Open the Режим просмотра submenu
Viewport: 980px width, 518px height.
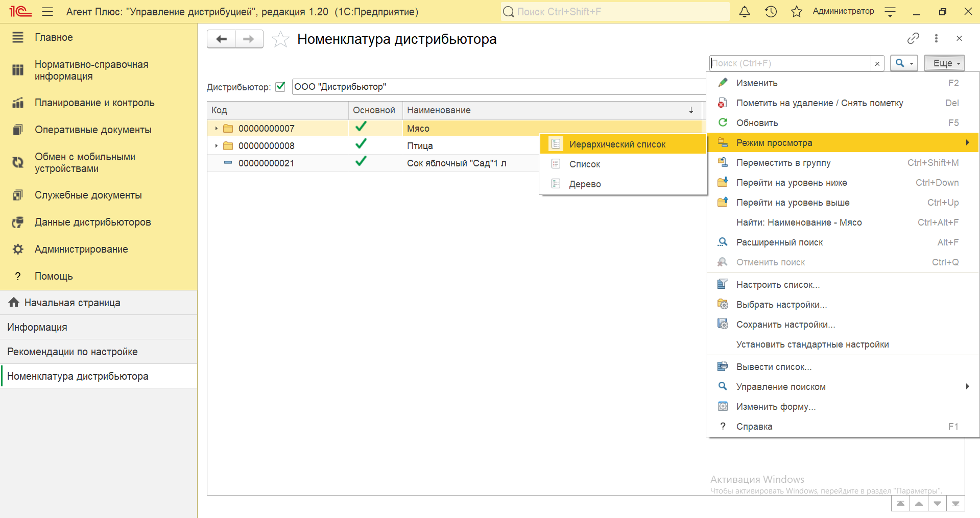coord(843,143)
